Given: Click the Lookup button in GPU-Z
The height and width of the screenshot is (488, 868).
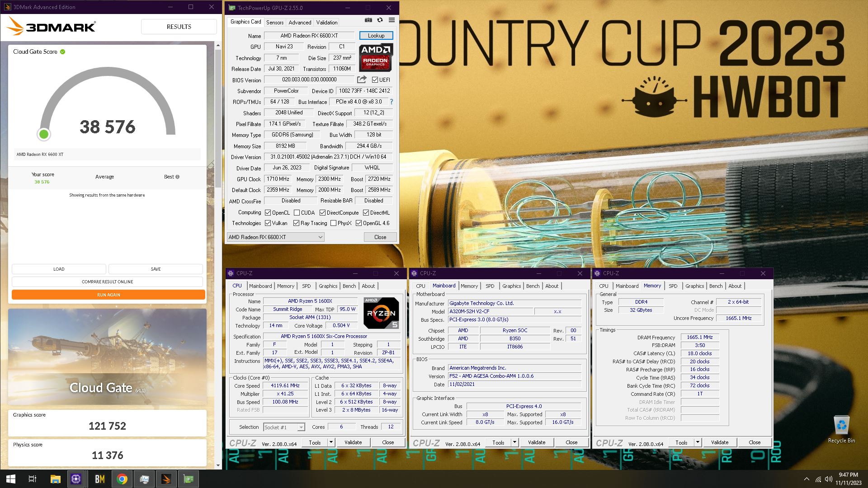Looking at the screenshot, I should tap(376, 36).
